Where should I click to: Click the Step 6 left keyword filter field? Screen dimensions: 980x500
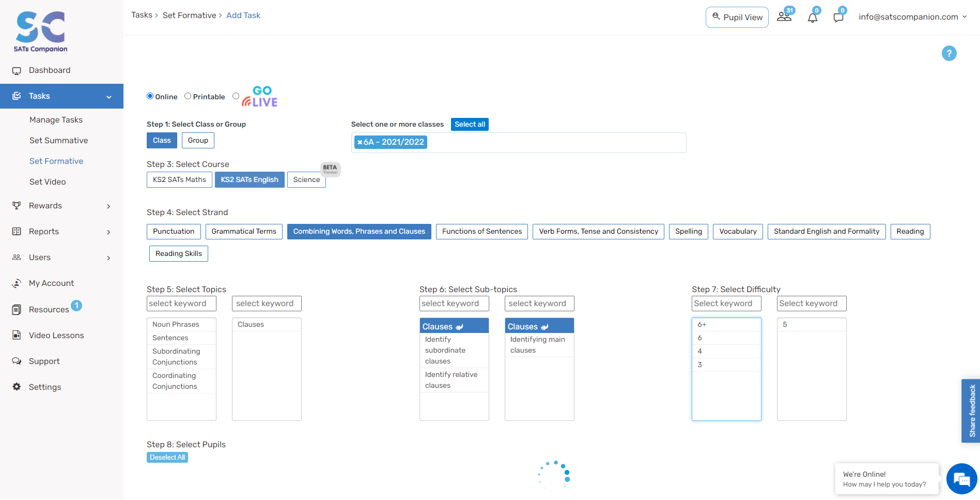click(454, 304)
